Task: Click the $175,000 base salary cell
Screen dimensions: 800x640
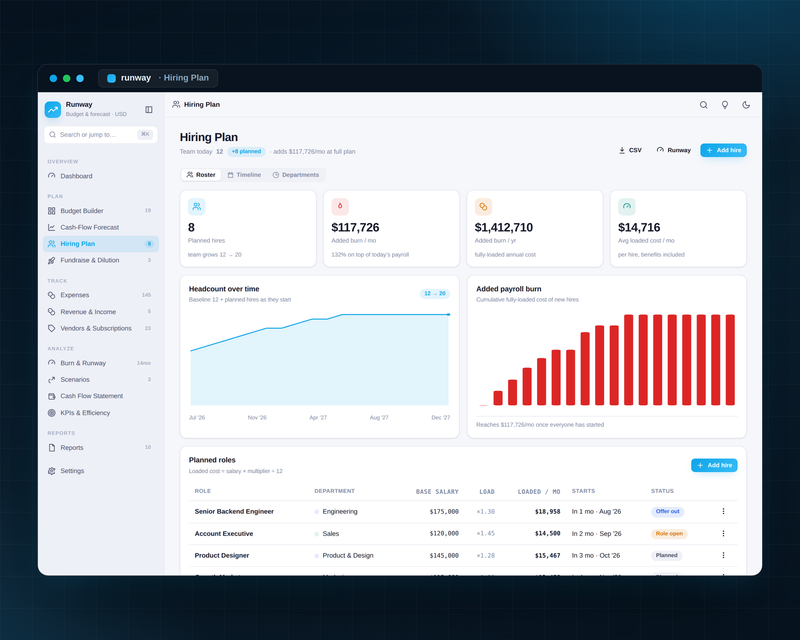Action: [444, 511]
